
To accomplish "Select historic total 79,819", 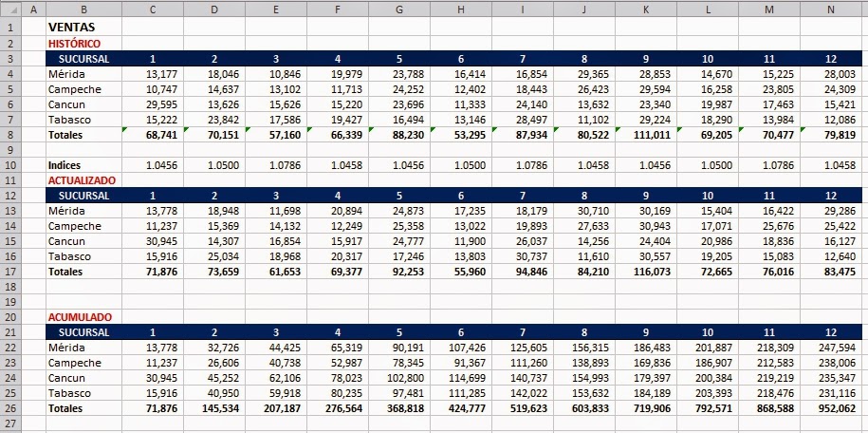I will pyautogui.click(x=831, y=135).
